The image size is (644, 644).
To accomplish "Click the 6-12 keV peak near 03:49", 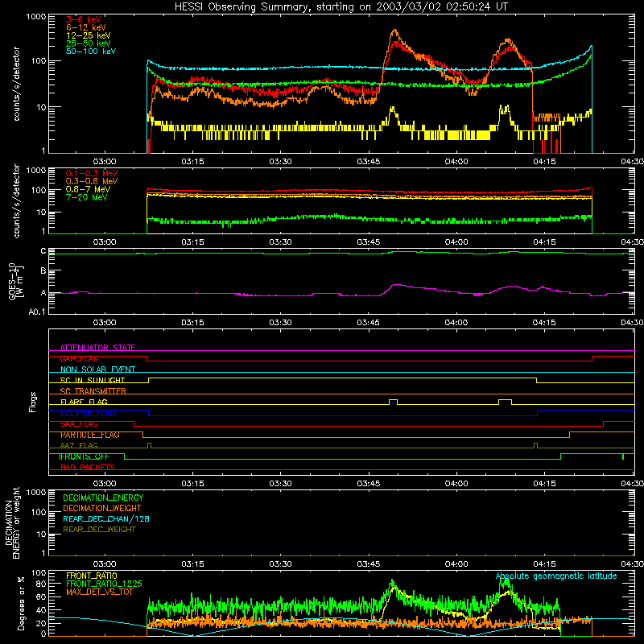I will click(x=394, y=31).
